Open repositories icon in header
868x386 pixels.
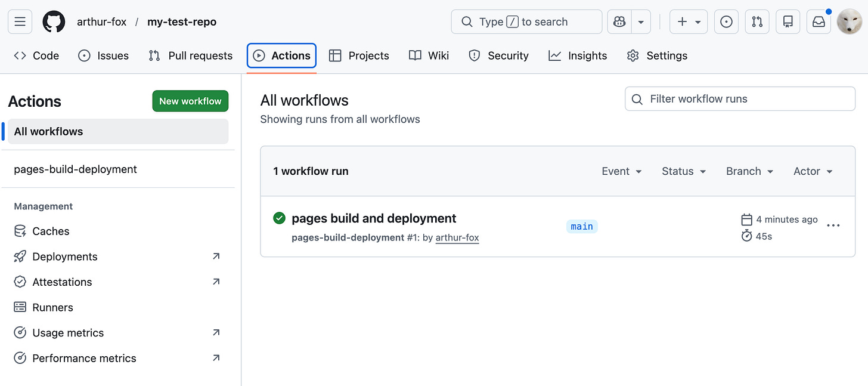click(x=788, y=22)
